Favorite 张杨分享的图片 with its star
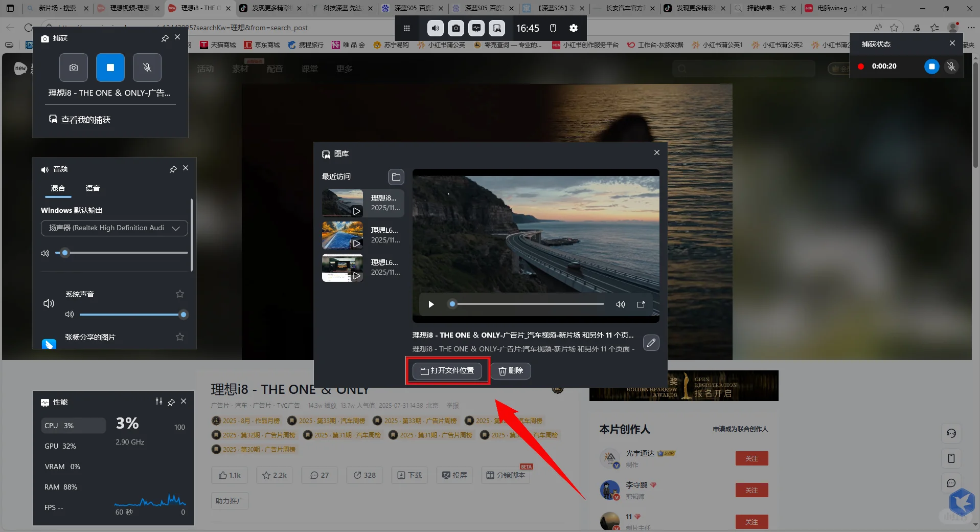This screenshot has width=980, height=532. (x=180, y=337)
